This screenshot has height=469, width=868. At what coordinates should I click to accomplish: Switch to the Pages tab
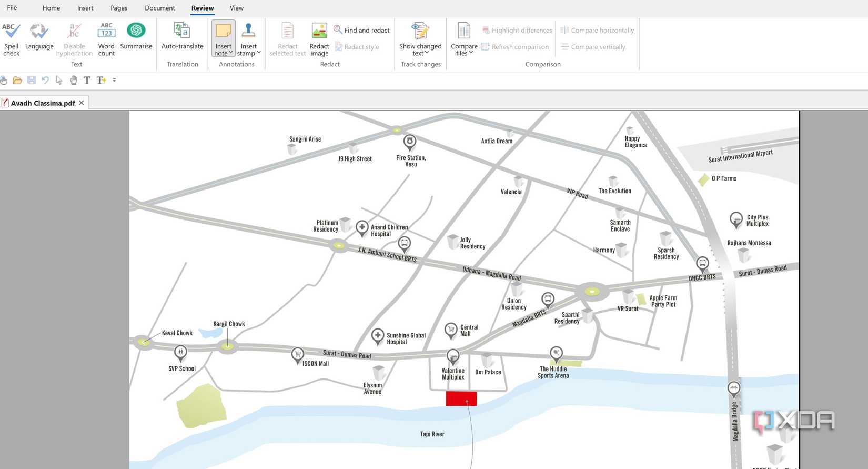(x=119, y=8)
